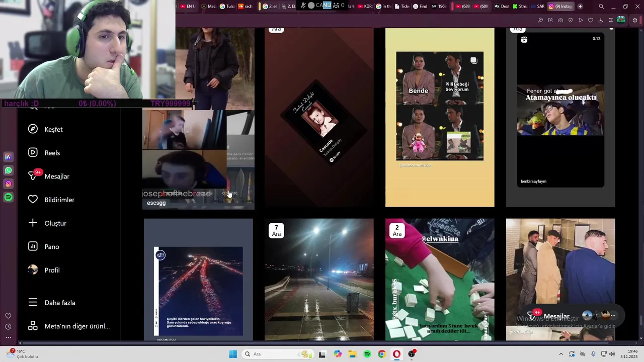Open Aria AI in Opera sidebar
This screenshot has width=644, height=362.
[x=9, y=157]
